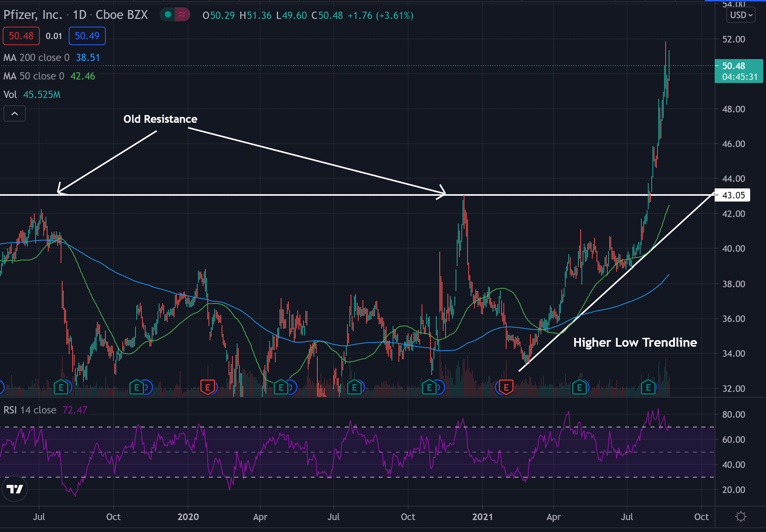
Task: Click the 32.00 price axis label
Action: [734, 388]
